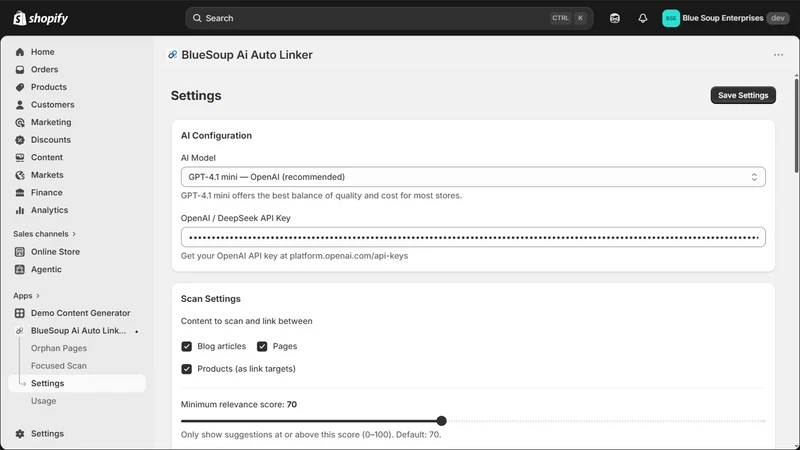Click the OpenAI / DeepSeek API Key field
800x450 pixels.
point(473,237)
